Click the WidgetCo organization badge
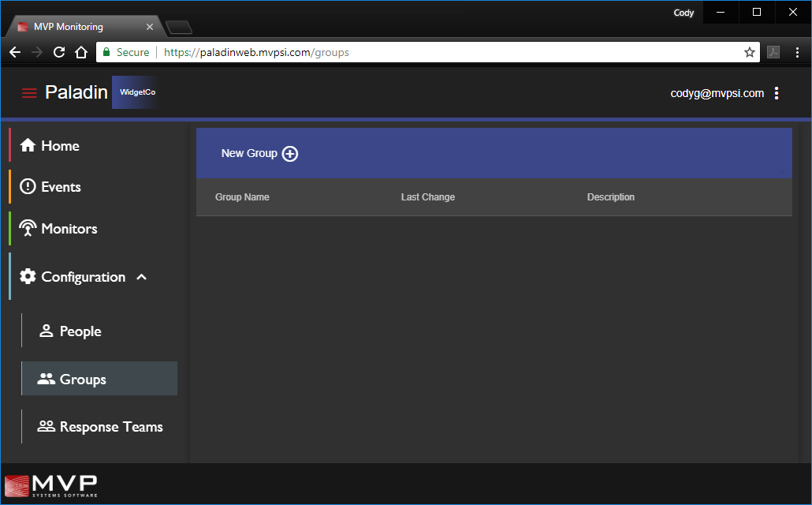 pyautogui.click(x=137, y=92)
